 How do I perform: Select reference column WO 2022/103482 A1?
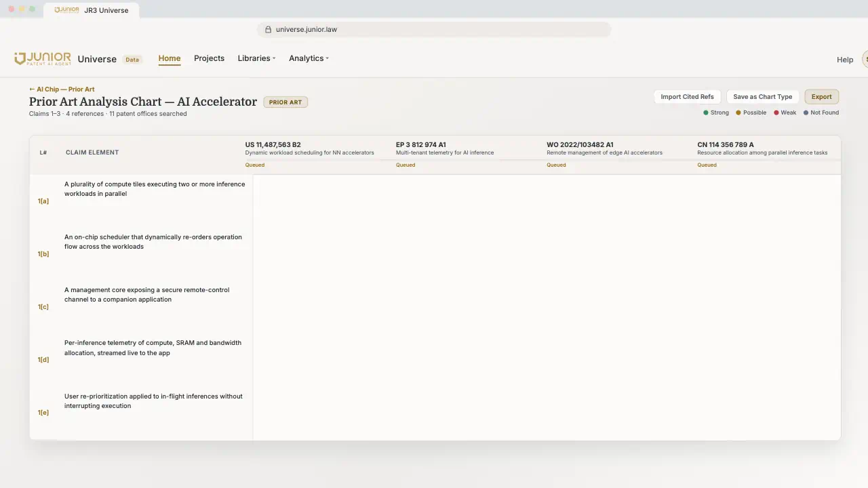(x=580, y=145)
